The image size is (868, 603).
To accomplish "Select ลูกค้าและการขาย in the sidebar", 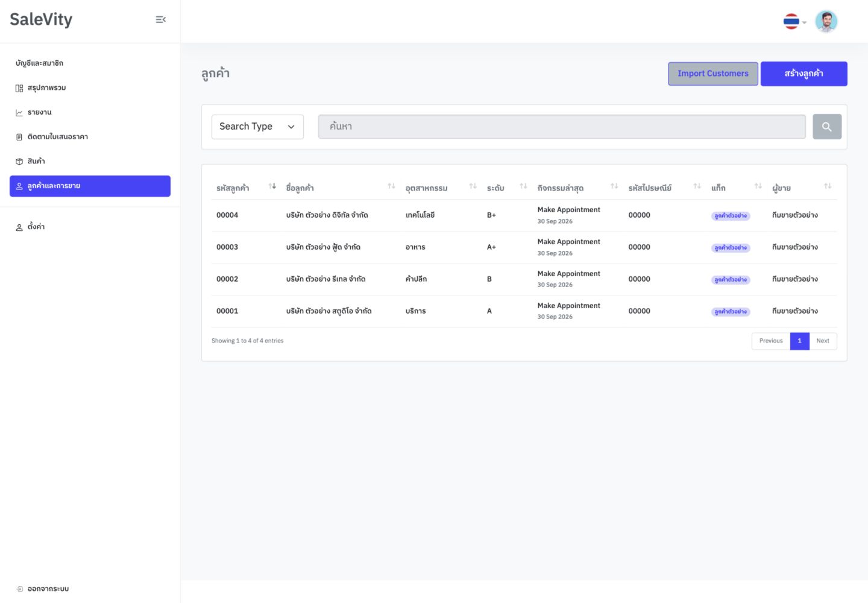I will 90,186.
